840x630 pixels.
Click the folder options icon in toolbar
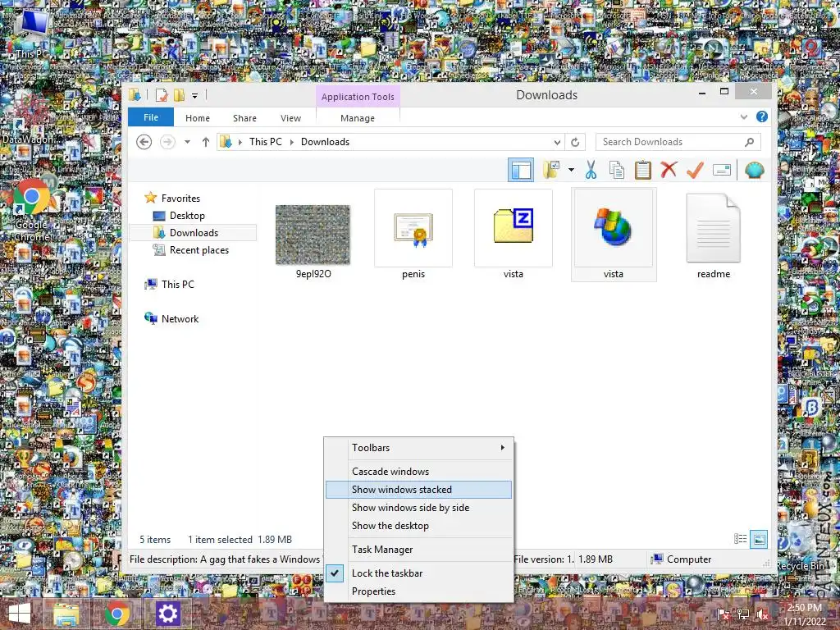click(x=551, y=171)
